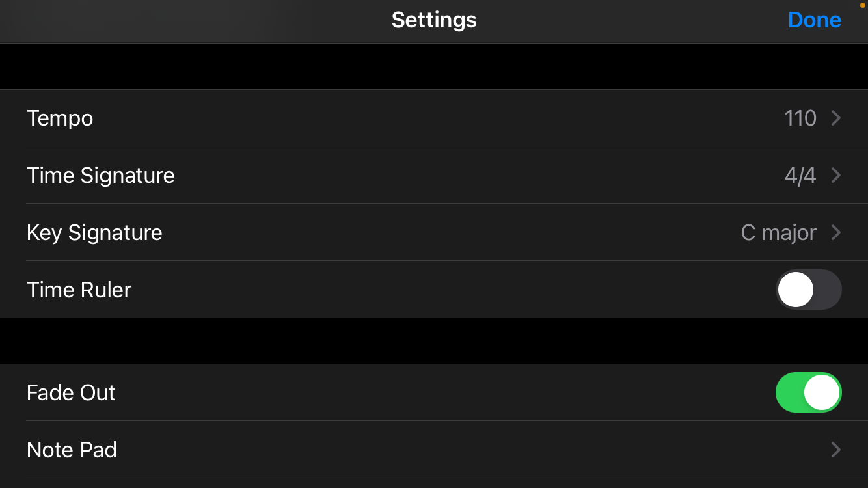Click the Fade Out label text
This screenshot has width=868, height=488.
coord(71,393)
